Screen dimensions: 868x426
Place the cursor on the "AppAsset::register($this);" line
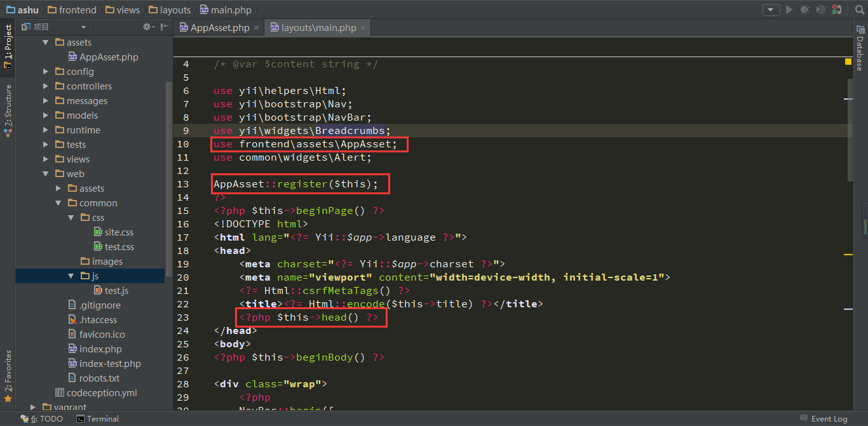(x=295, y=184)
